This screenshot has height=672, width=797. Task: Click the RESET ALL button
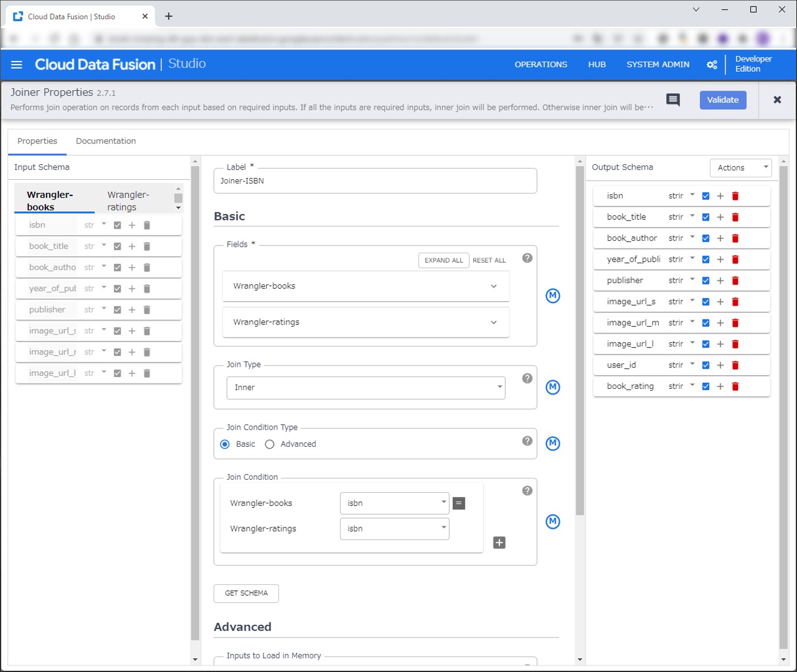(x=489, y=260)
